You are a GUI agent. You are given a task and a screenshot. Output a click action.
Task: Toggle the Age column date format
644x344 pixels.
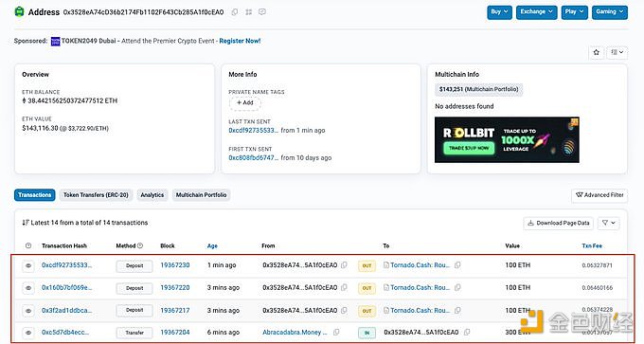pos(212,245)
